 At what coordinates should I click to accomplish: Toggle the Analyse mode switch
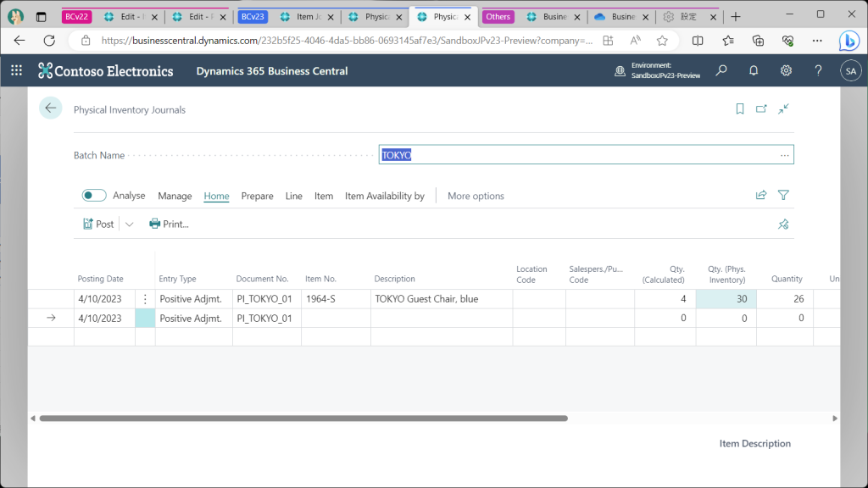[94, 196]
